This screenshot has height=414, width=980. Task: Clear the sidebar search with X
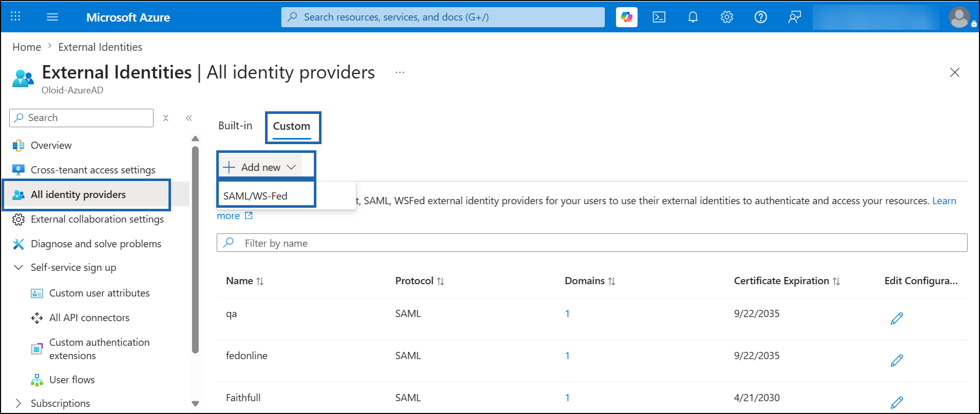tap(166, 118)
